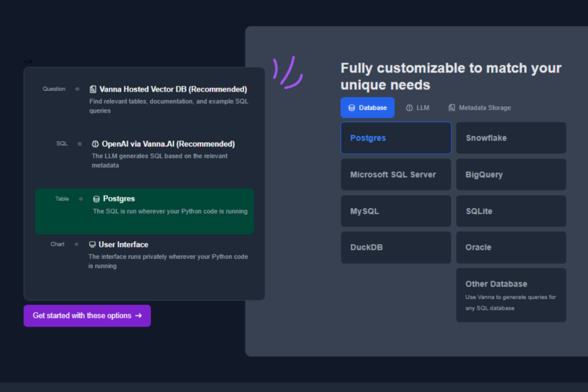Click the step dot beside Question
The height and width of the screenshot is (392, 588).
(78, 89)
